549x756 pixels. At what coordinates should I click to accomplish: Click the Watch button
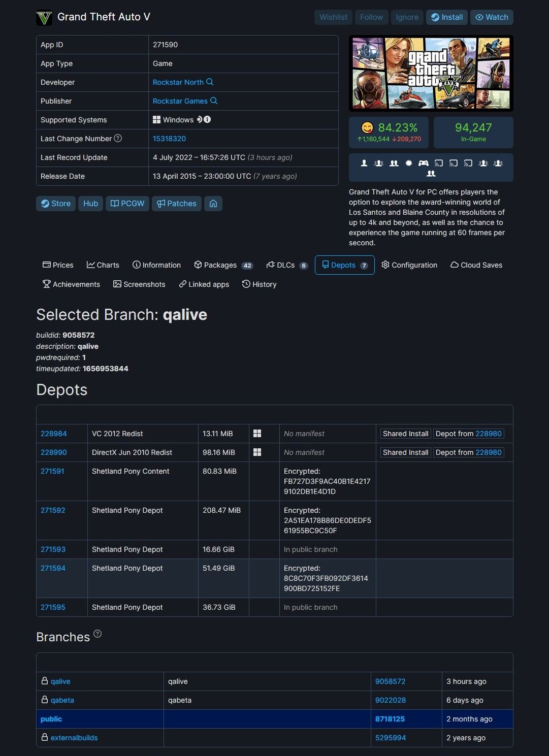pos(492,17)
